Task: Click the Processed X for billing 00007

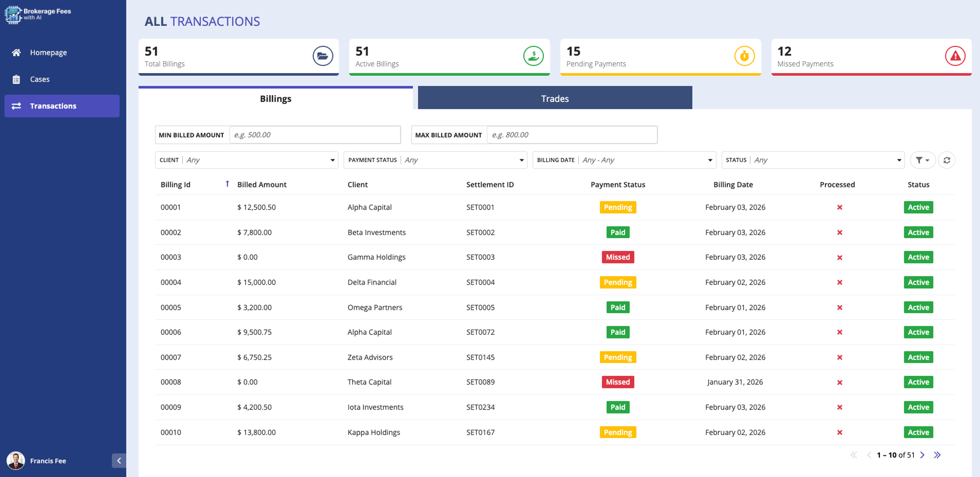Action: coord(840,357)
